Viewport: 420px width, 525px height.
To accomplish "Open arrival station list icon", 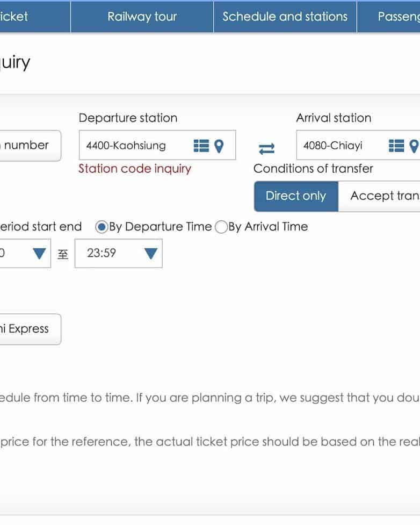I will [396, 146].
